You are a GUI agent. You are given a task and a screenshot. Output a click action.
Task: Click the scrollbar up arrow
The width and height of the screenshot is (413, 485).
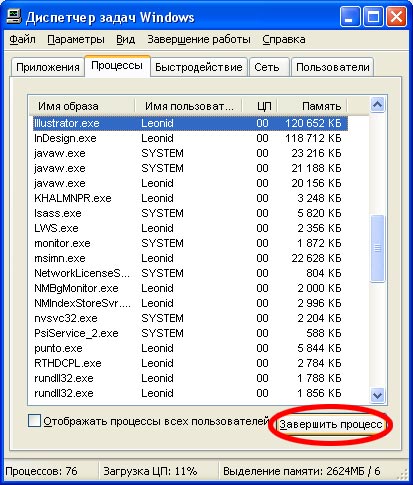tap(377, 105)
